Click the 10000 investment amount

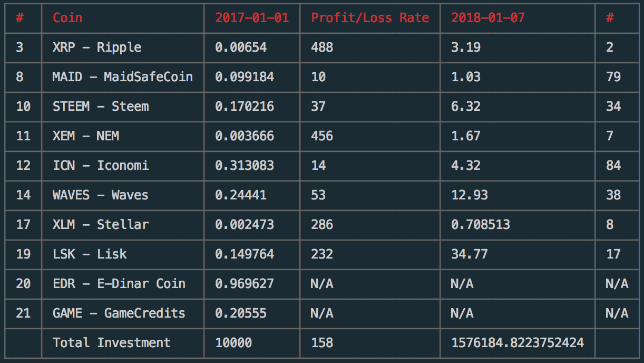[x=233, y=343]
